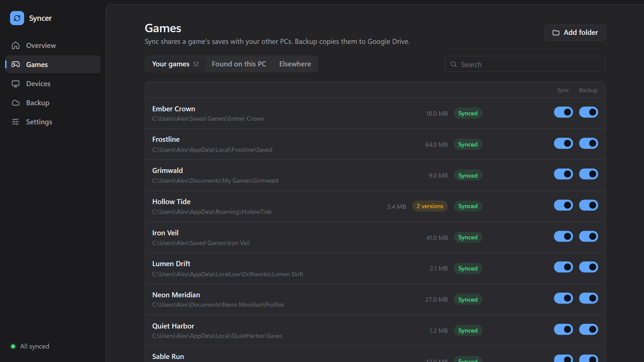The height and width of the screenshot is (362, 644).
Task: Switch off Sync for Hollow Tide
Action: point(563,205)
